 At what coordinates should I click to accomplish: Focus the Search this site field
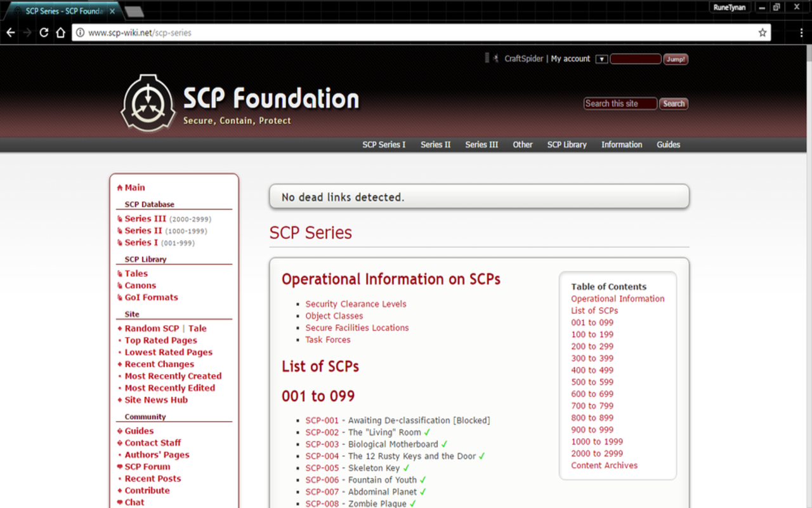coord(620,104)
